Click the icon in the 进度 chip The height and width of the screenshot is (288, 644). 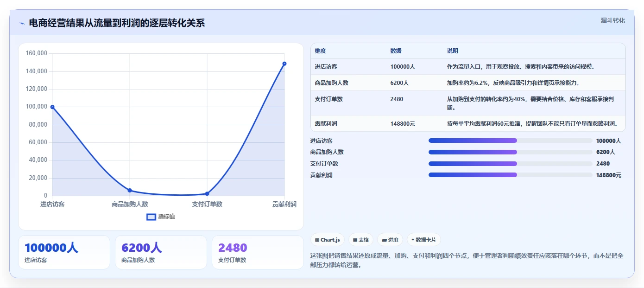point(384,240)
